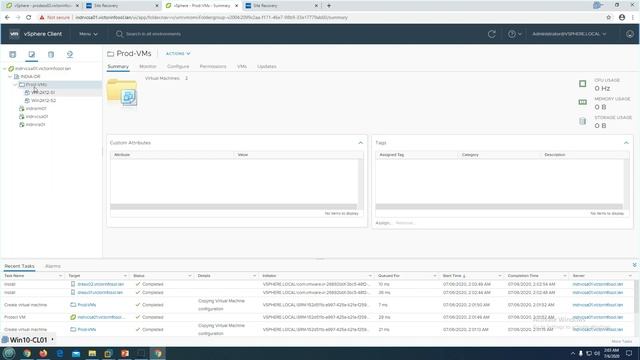The image size is (640, 360).
Task: Collapse the INDIA-DR datacenter node
Action: click(x=10, y=76)
